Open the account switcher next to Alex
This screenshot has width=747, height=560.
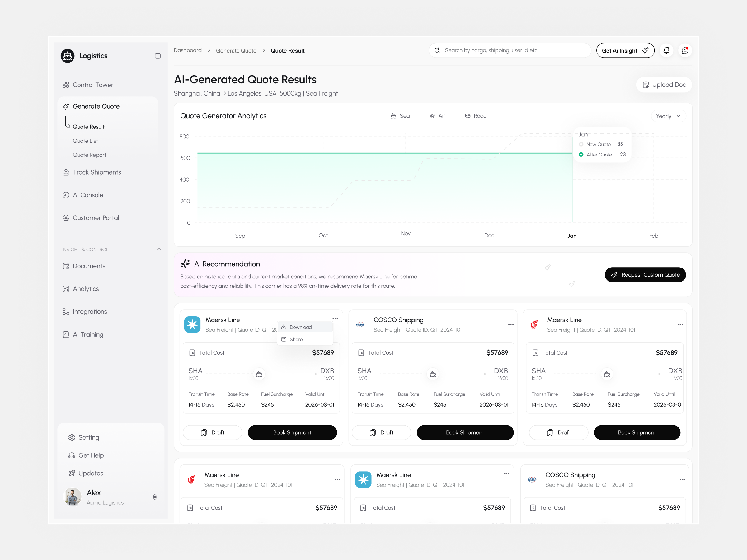pyautogui.click(x=155, y=497)
